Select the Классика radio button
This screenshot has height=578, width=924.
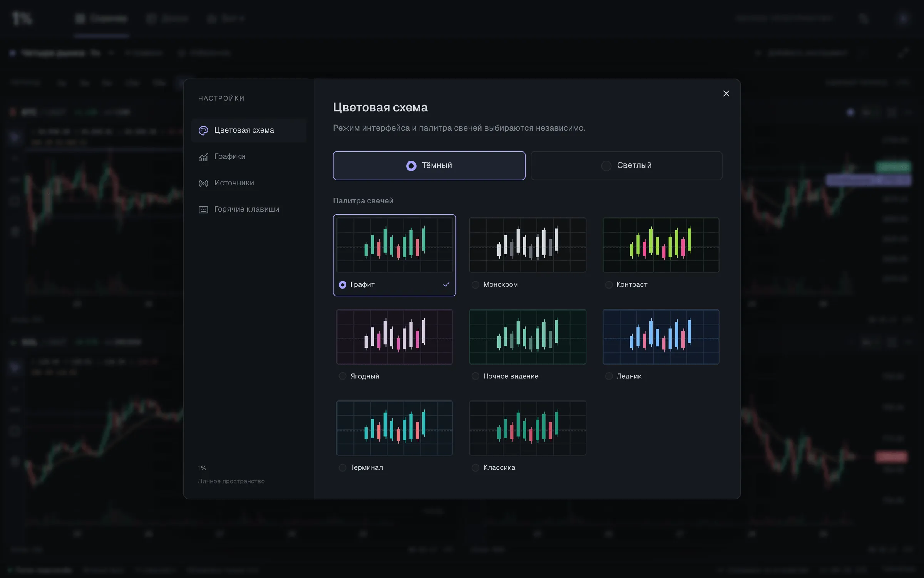(475, 467)
